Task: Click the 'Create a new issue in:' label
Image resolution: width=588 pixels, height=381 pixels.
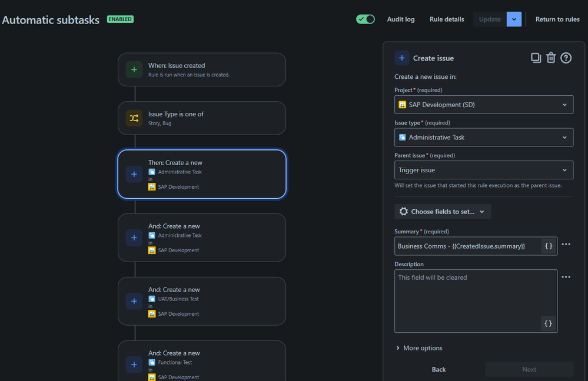Action: (x=425, y=77)
